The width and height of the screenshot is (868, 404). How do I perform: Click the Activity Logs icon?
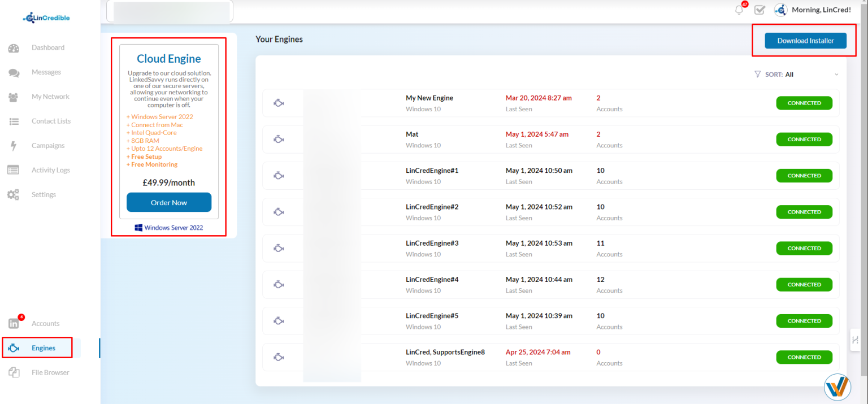click(14, 170)
